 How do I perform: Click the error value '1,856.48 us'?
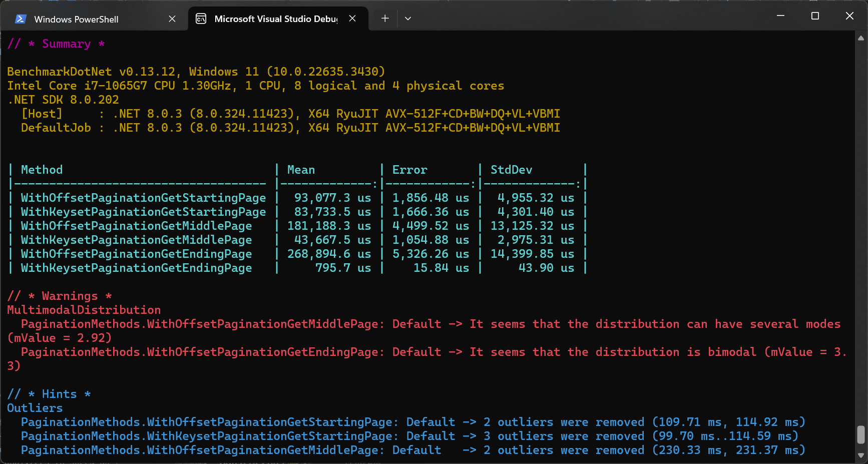[x=431, y=198]
